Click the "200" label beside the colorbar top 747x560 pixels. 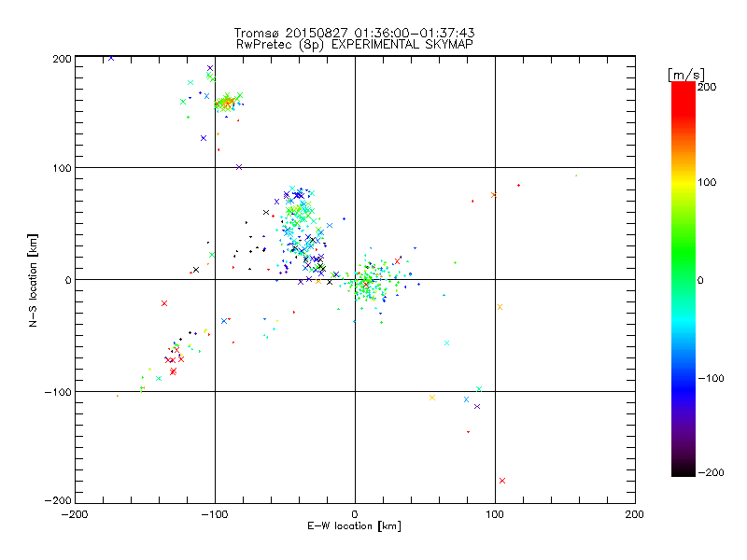pos(707,87)
